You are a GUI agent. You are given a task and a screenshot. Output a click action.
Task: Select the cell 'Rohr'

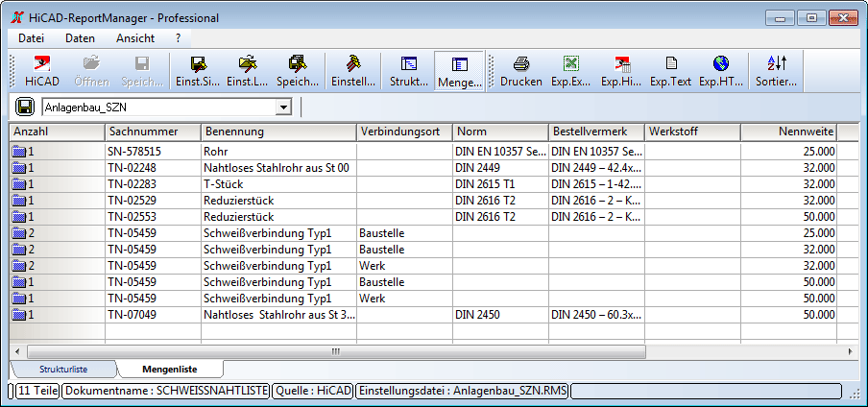[x=278, y=151]
